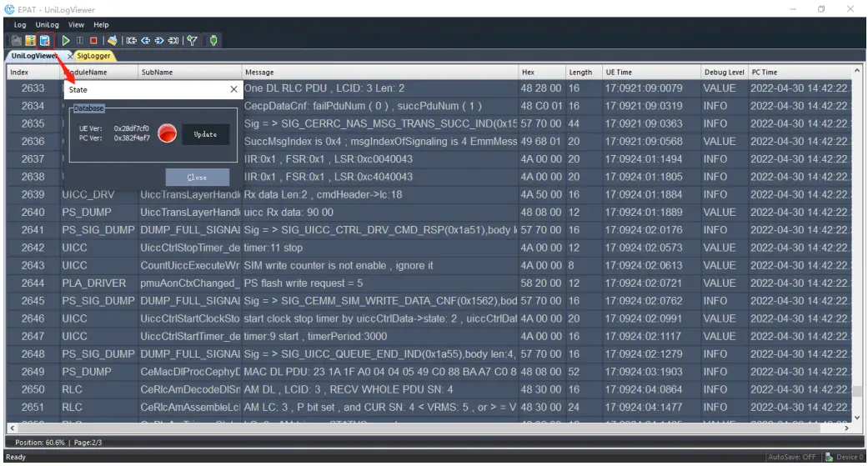Stop logging with red stop icon

(93, 40)
